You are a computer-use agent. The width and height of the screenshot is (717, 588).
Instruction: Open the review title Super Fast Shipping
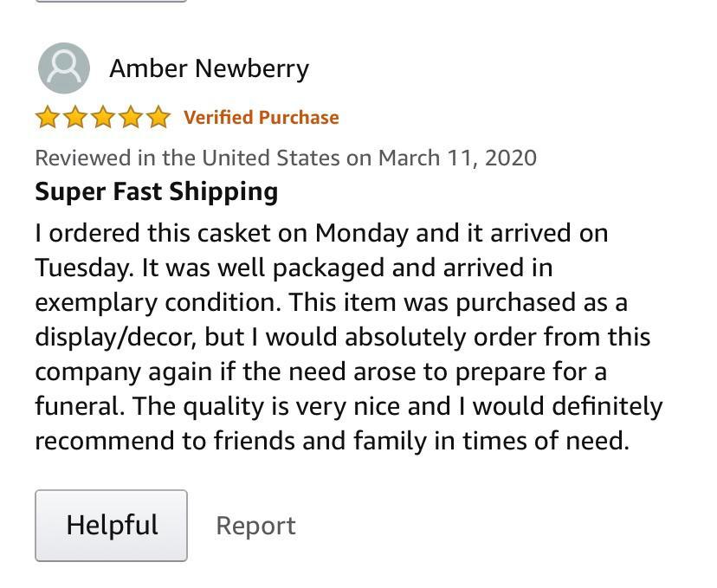156,191
